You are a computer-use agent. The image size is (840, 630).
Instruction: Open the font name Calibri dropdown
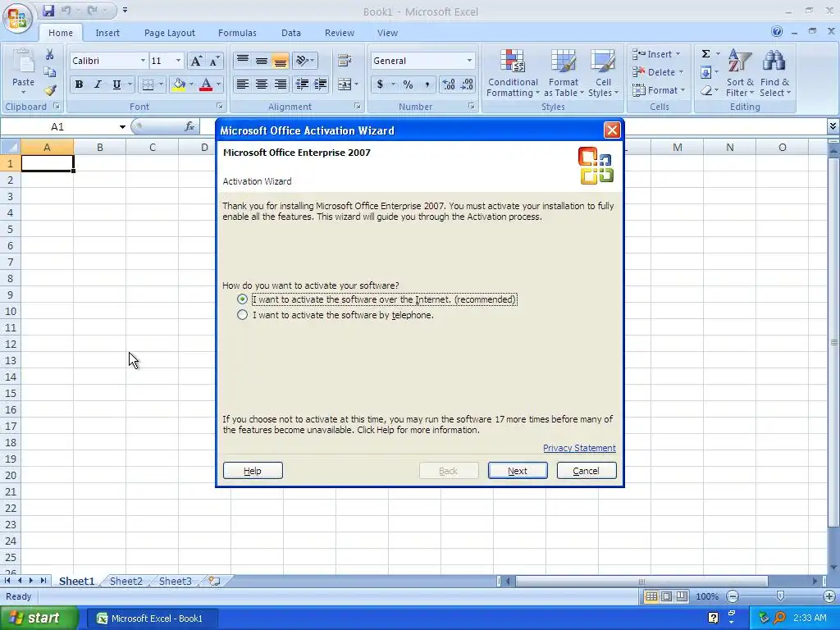143,61
